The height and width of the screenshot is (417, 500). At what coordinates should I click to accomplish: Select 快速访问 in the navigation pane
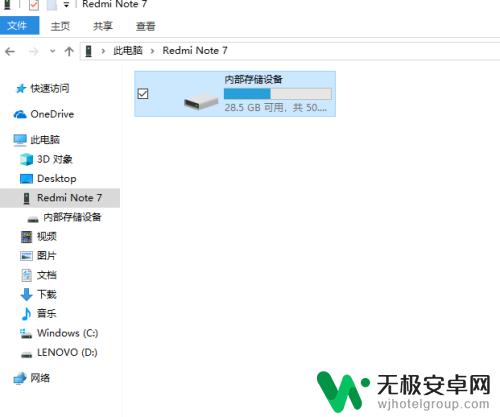tap(50, 88)
